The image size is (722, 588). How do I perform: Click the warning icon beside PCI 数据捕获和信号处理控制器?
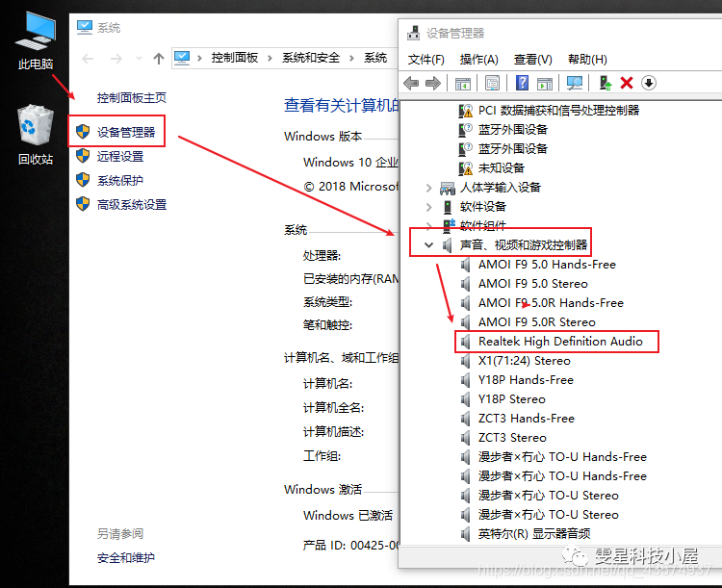tap(466, 111)
